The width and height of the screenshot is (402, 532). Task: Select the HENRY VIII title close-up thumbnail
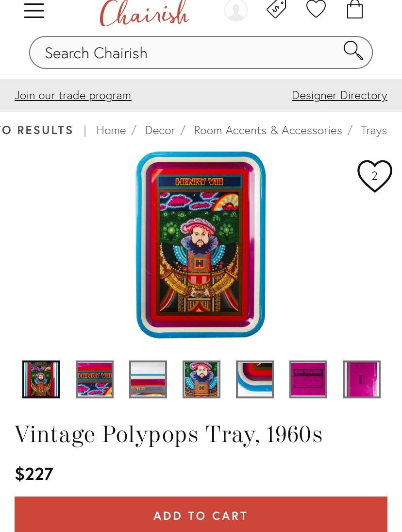[95, 379]
